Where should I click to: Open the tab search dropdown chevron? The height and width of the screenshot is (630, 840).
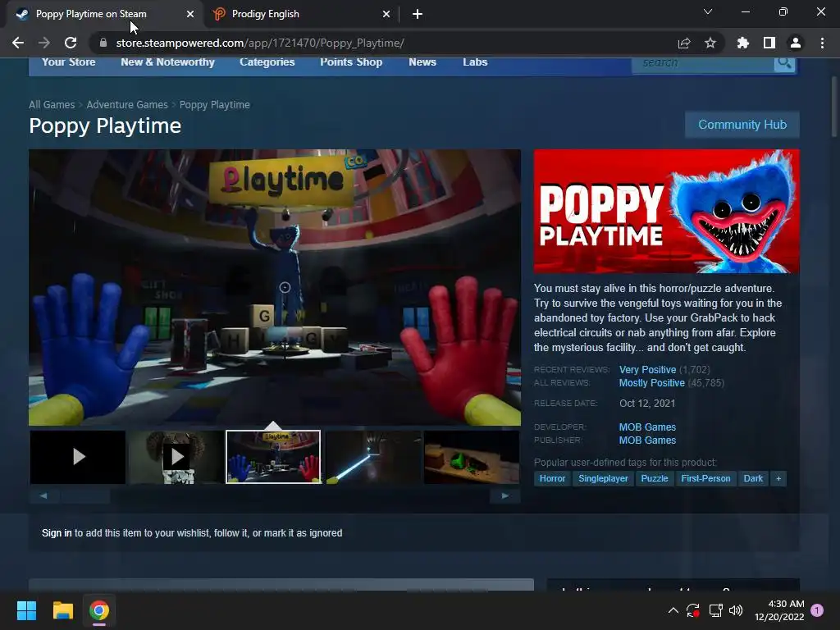[x=708, y=11]
